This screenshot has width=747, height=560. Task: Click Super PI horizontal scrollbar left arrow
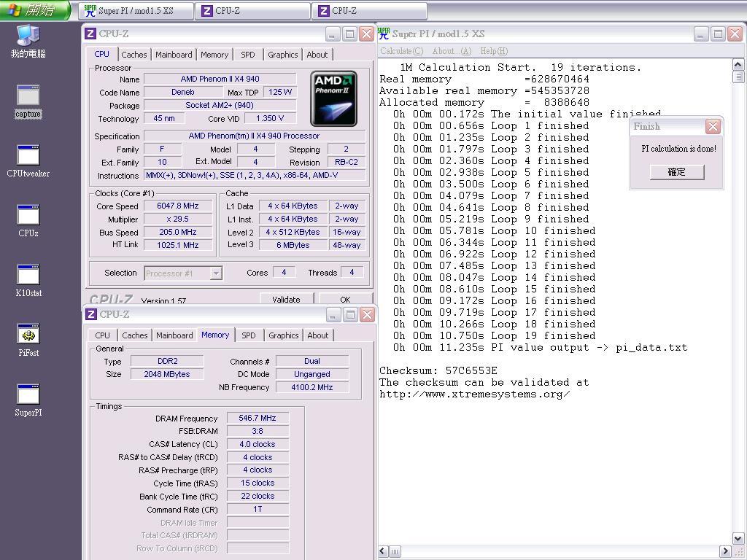pos(384,551)
